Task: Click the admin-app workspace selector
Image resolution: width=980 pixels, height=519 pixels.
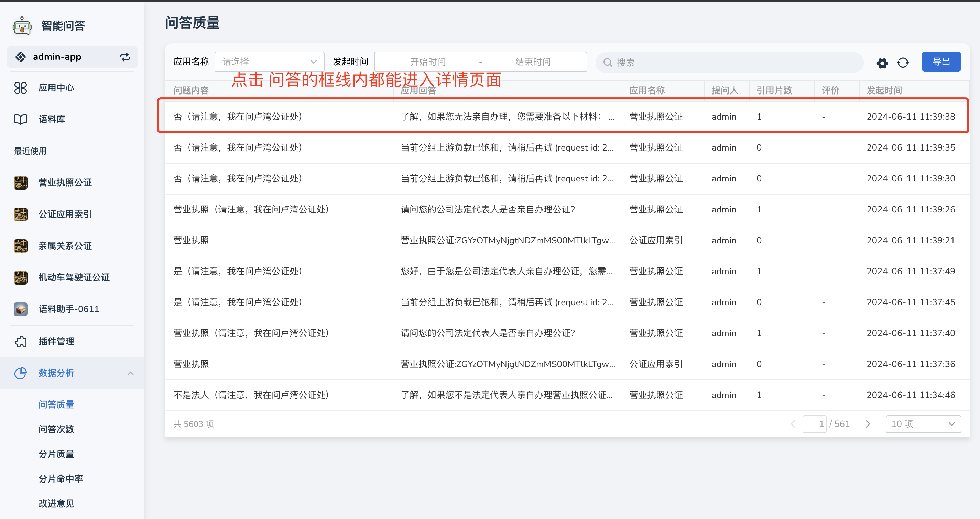Action: pyautogui.click(x=72, y=57)
